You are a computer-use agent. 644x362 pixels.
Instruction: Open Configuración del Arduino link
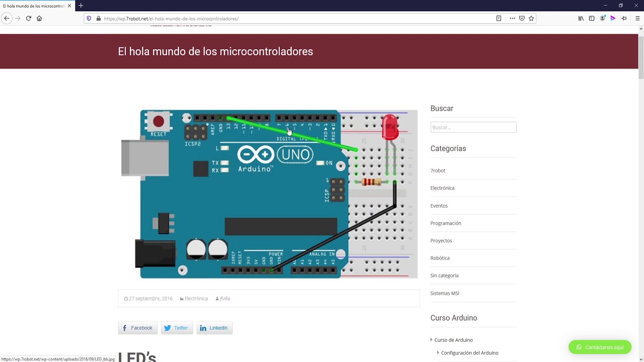pos(469,353)
